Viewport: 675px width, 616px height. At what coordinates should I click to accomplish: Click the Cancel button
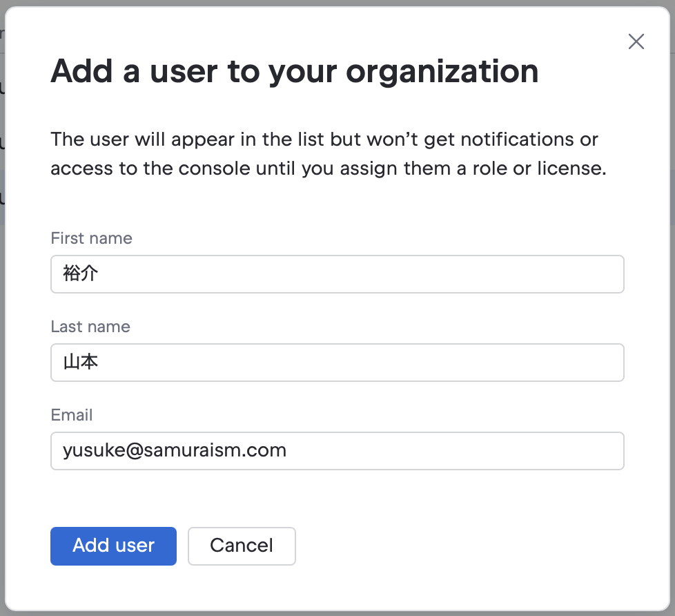click(242, 546)
